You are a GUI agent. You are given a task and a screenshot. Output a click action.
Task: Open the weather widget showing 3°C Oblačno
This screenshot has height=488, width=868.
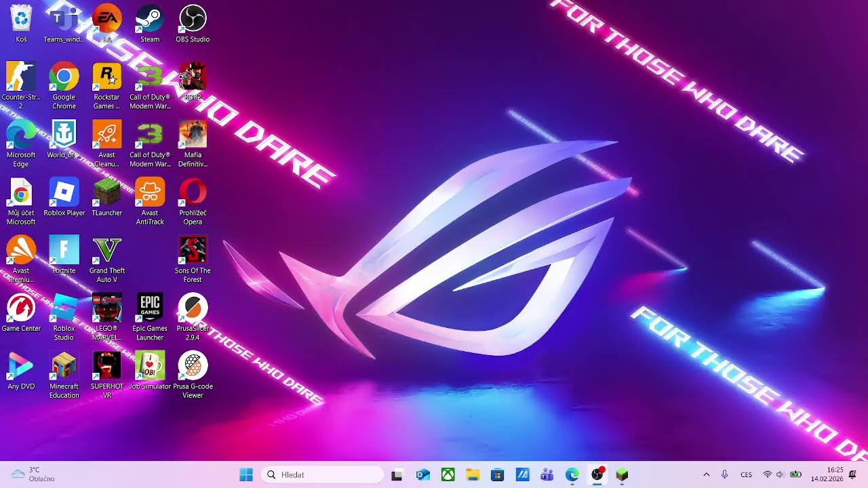pos(34,474)
